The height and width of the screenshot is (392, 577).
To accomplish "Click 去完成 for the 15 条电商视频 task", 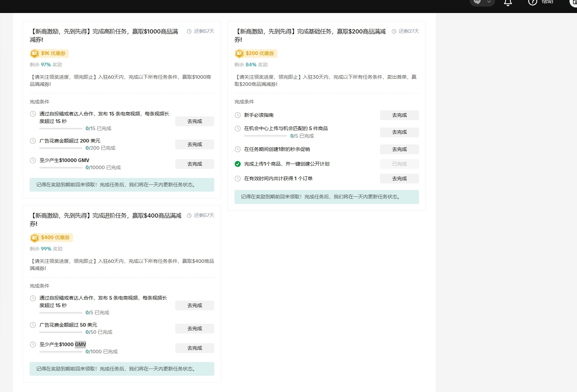I will (195, 121).
